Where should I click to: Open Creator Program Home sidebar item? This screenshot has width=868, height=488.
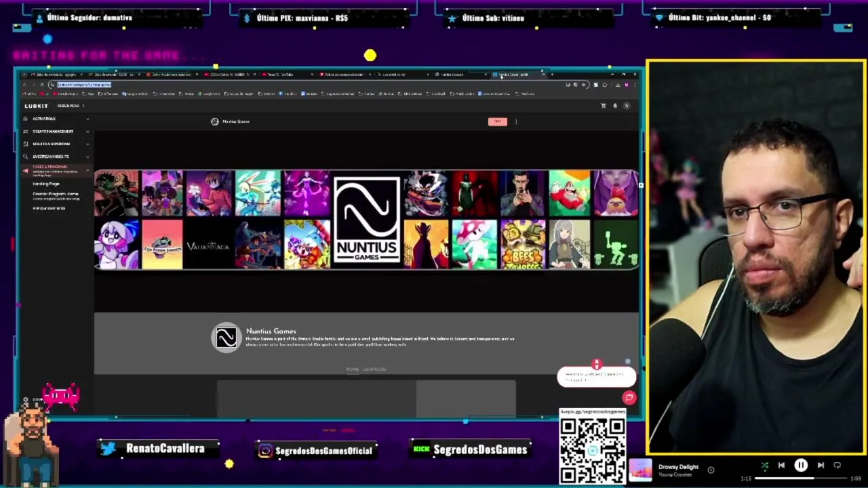[56, 196]
